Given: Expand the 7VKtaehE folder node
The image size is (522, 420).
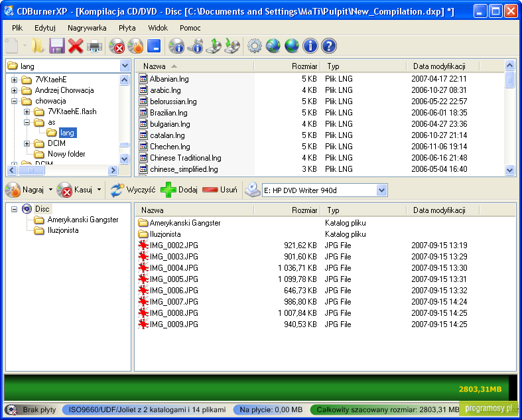Looking at the screenshot, I should [x=14, y=80].
